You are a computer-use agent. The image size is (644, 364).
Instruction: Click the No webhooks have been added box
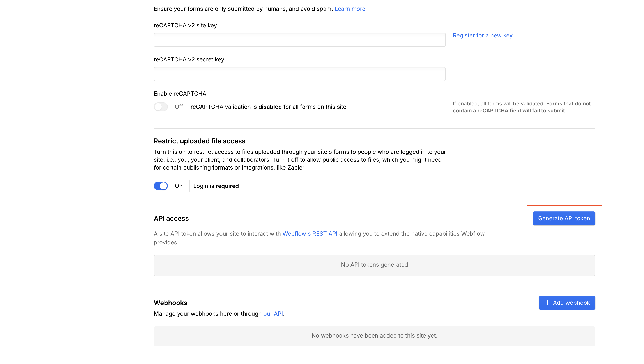point(374,336)
